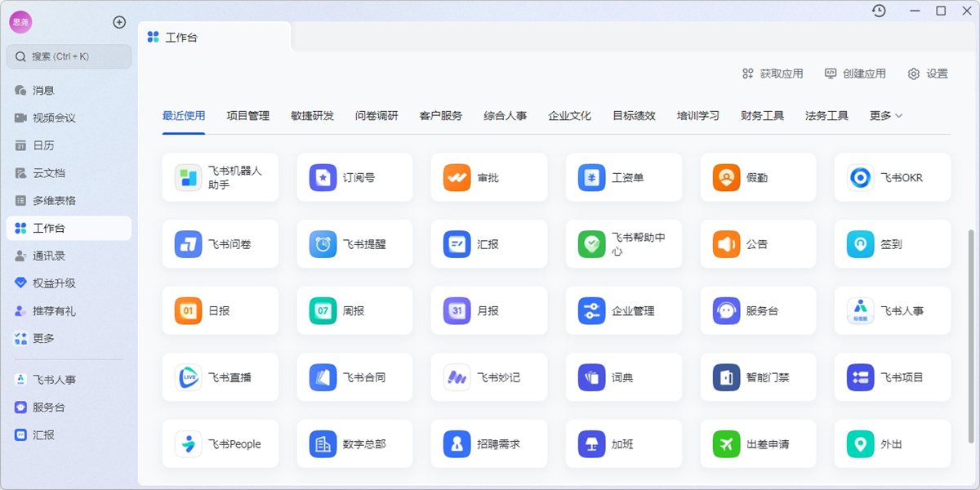Open the 工资单 payslip app icon
The height and width of the screenshot is (490, 980).
592,177
